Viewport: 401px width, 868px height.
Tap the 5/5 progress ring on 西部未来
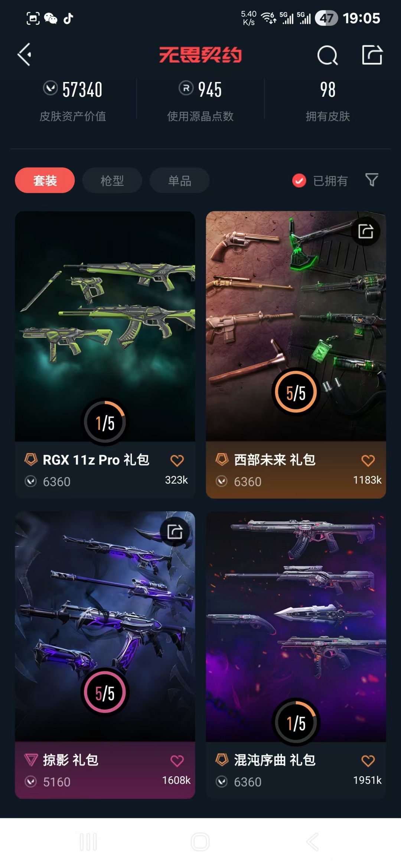point(296,392)
